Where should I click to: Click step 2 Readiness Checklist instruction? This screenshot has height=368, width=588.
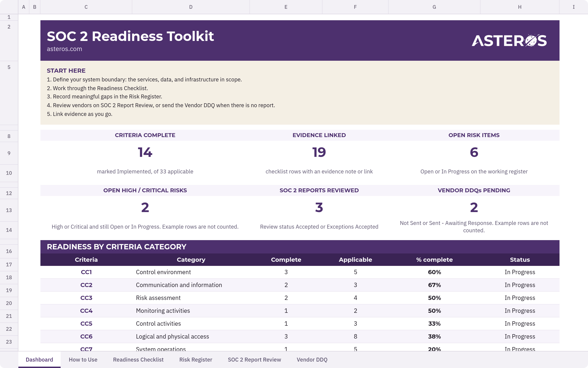point(97,88)
